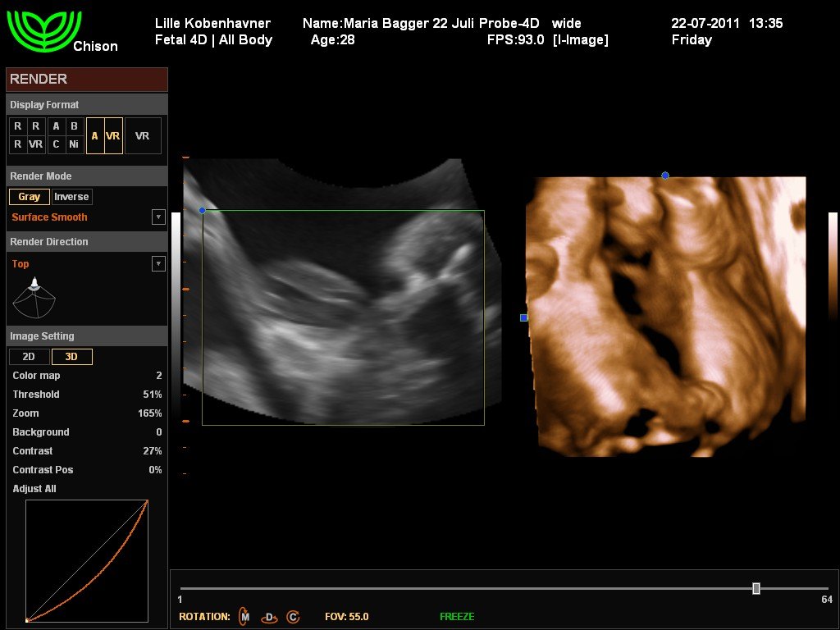This screenshot has height=630, width=840.
Task: Open the Surface Smooth dropdown
Action: [158, 217]
